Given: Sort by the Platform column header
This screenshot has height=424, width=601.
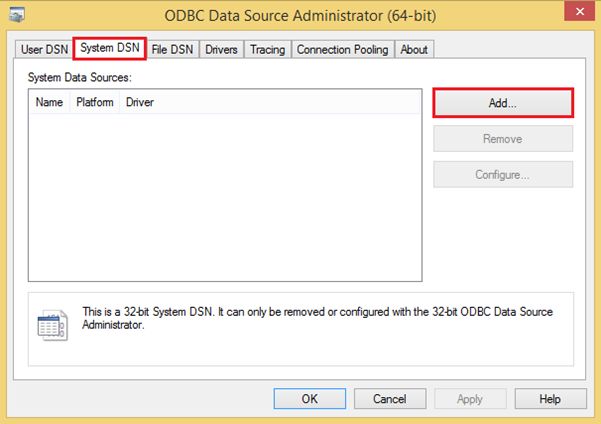Looking at the screenshot, I should (x=95, y=102).
